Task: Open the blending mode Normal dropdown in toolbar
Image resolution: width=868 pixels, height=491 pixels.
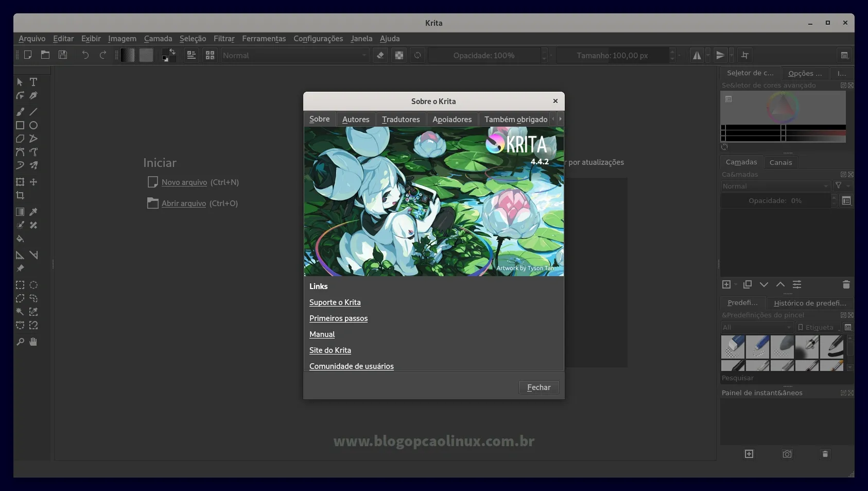Action: point(295,55)
